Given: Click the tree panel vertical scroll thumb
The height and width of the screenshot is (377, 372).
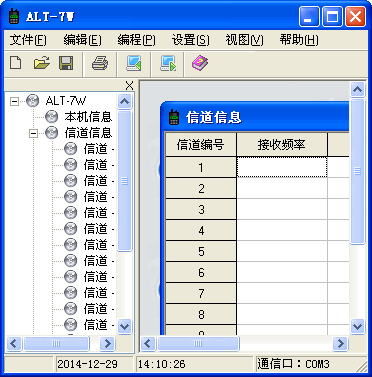Looking at the screenshot, I should click(125, 181).
